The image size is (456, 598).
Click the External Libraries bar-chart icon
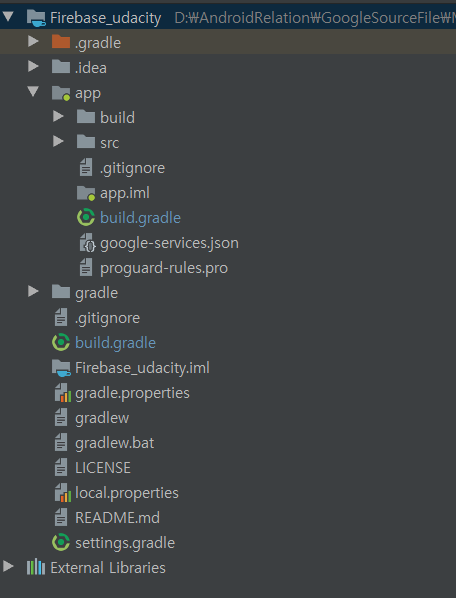point(36,567)
